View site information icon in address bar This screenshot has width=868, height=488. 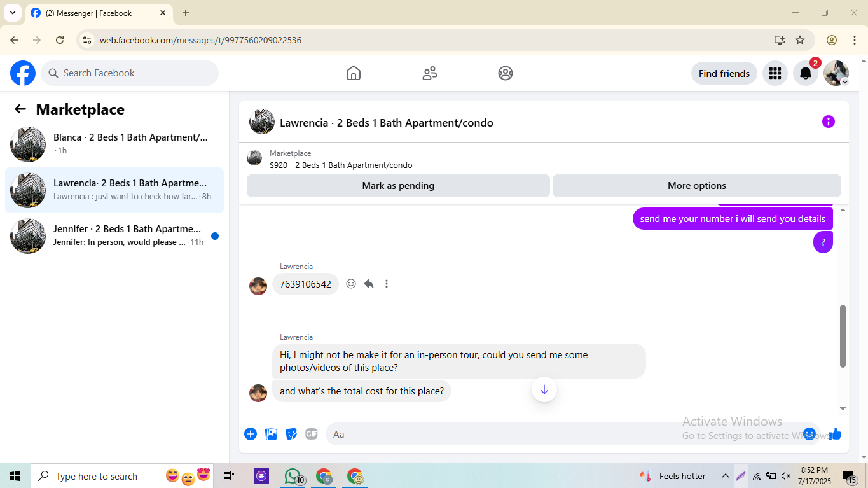point(88,40)
